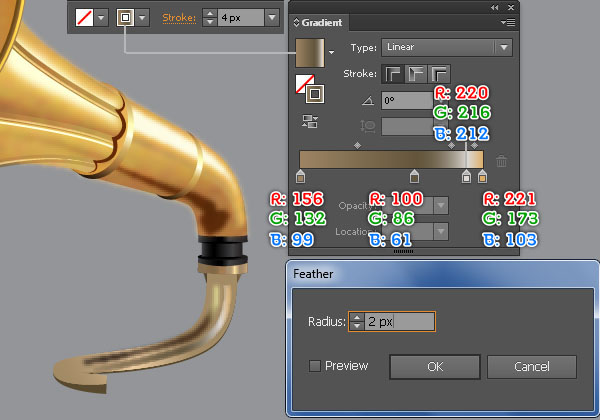The height and width of the screenshot is (420, 600).
Task: Select the middle dark brown gradient stop
Action: point(414,177)
